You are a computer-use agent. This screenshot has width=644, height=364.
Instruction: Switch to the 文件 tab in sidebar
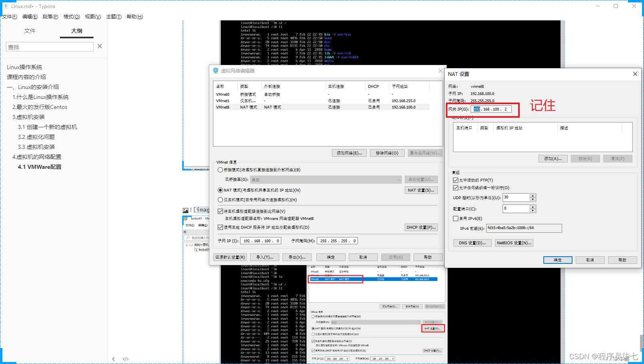pyautogui.click(x=30, y=31)
